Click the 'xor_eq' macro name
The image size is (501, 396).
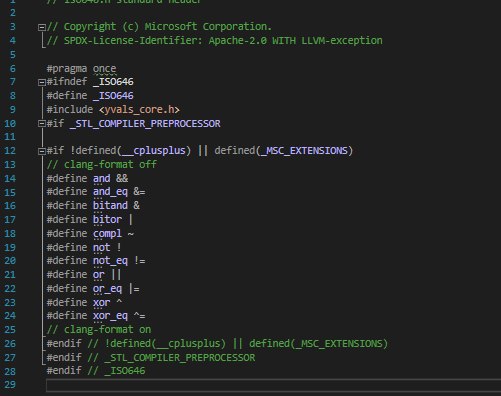click(110, 316)
